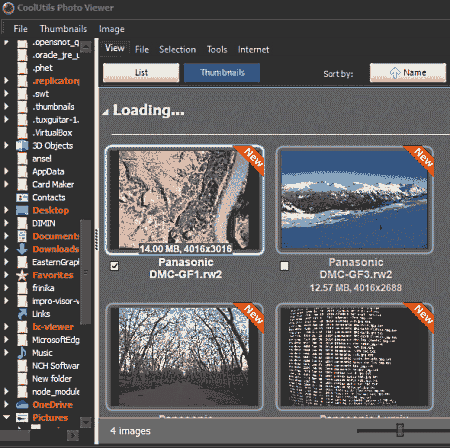Screen dimensions: 450x448
Task: Click the ansel folder icon
Action: pyautogui.click(x=22, y=159)
